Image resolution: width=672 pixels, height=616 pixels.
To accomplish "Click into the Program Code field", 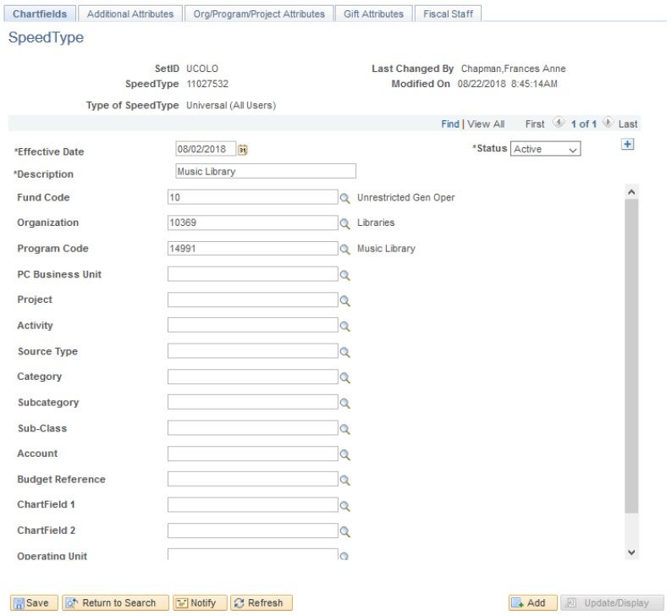I will (253, 249).
